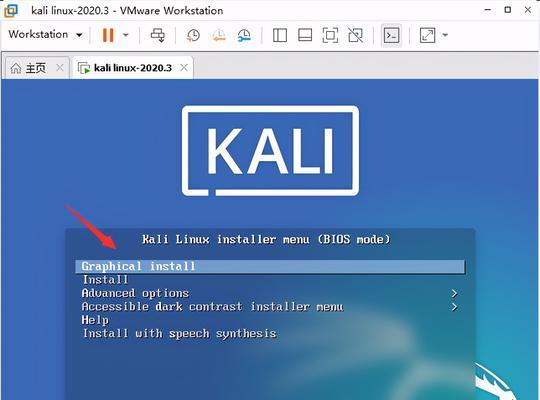Select Install with speech synthesis entry
The height and width of the screenshot is (400, 540).
click(179, 334)
